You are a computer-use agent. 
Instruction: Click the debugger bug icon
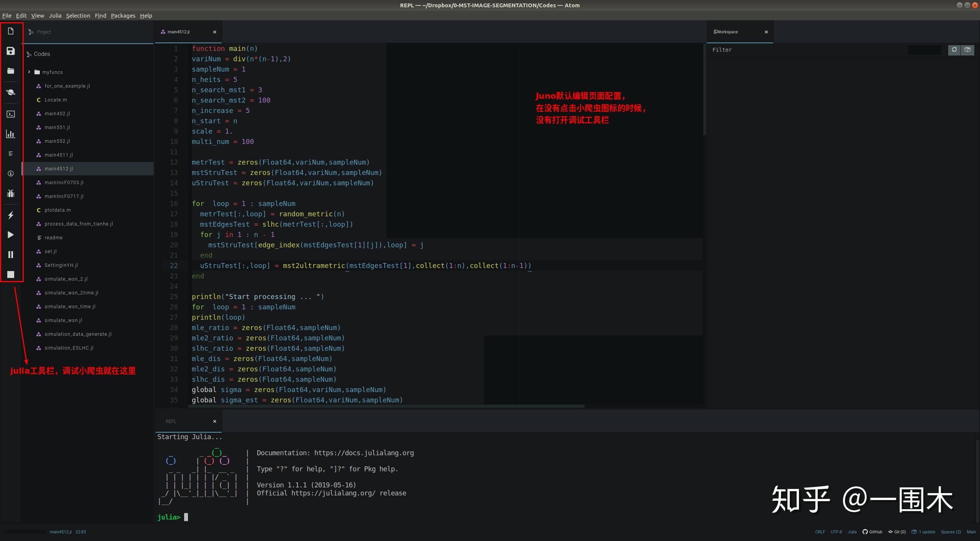coord(11,193)
